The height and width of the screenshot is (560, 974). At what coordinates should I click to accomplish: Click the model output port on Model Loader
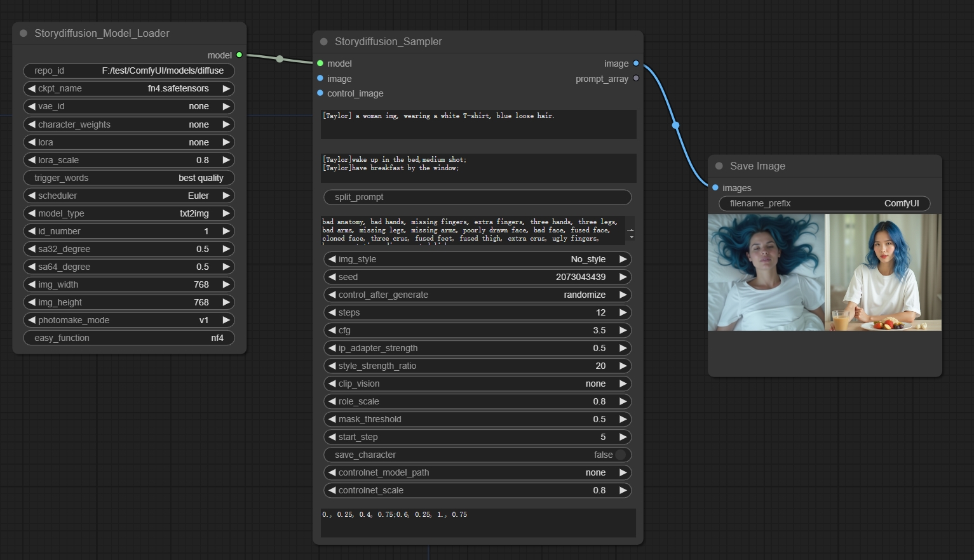pyautogui.click(x=240, y=55)
